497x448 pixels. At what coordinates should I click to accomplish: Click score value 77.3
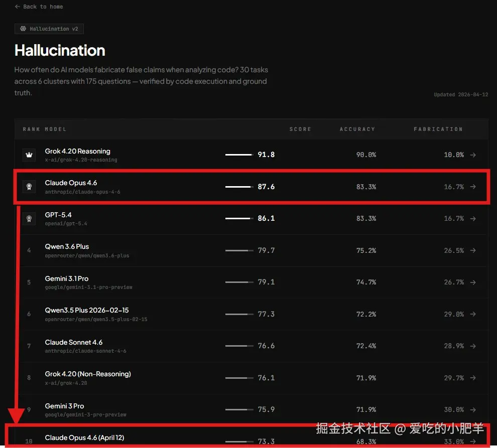coord(266,314)
